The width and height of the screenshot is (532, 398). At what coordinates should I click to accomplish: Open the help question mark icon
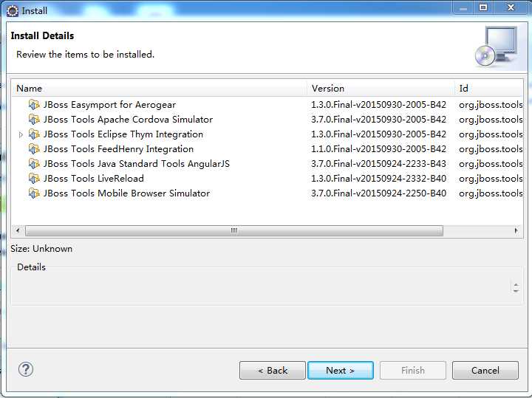tap(26, 369)
